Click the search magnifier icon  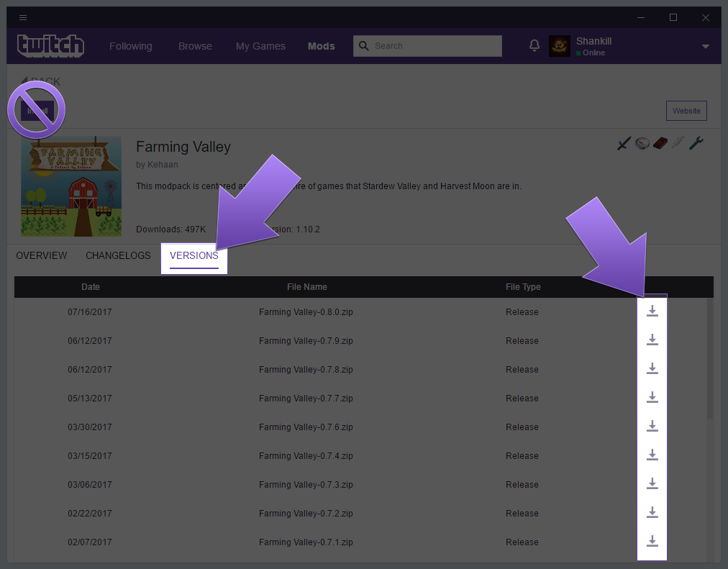[x=364, y=46]
